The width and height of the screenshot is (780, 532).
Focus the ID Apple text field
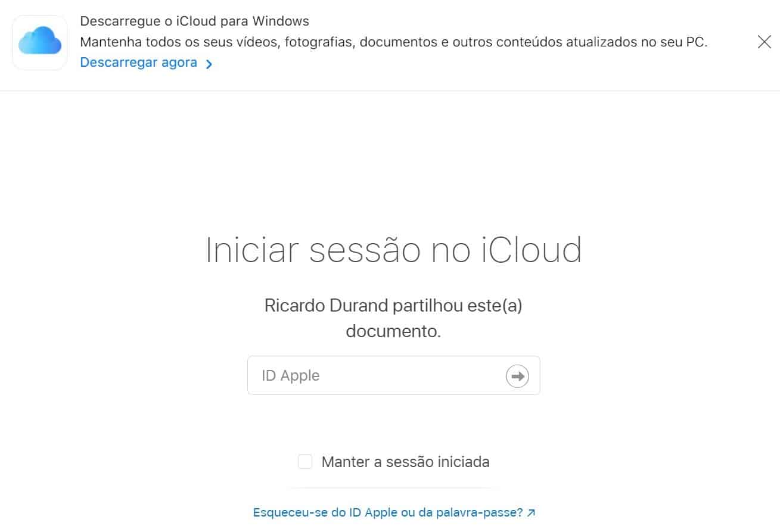(x=375, y=375)
